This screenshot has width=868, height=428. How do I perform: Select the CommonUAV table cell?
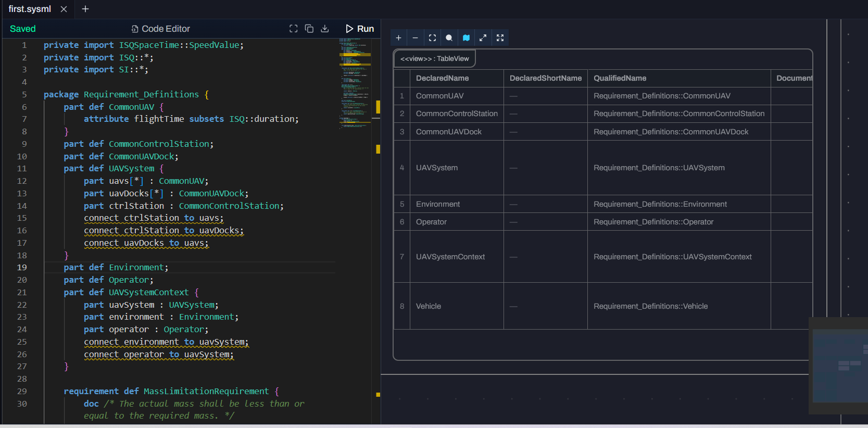457,96
